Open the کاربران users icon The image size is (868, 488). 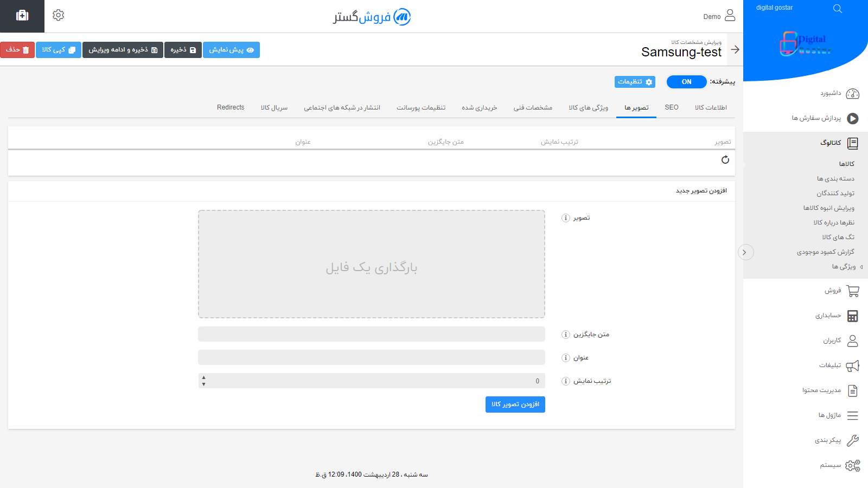click(853, 341)
